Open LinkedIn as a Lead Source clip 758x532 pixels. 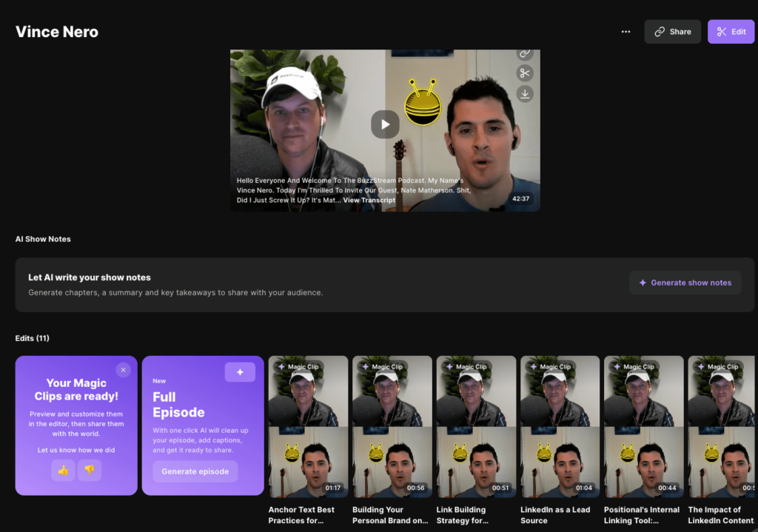(x=560, y=427)
